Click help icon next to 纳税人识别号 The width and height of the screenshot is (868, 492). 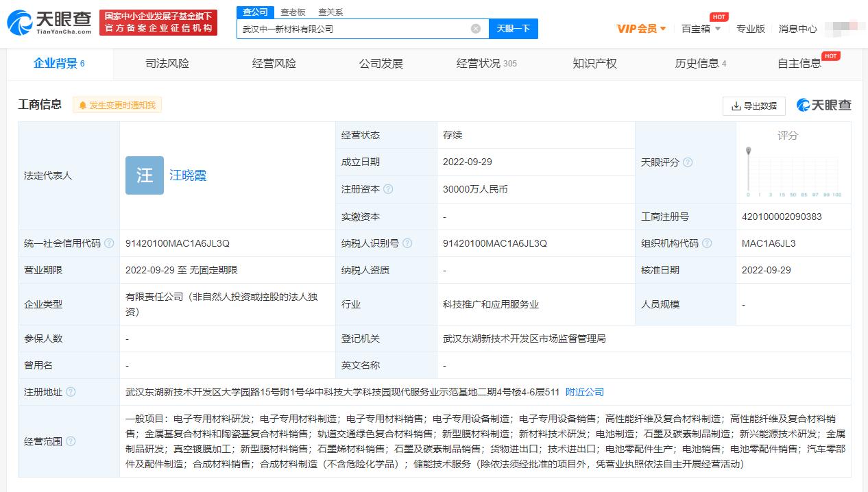pyautogui.click(x=408, y=243)
